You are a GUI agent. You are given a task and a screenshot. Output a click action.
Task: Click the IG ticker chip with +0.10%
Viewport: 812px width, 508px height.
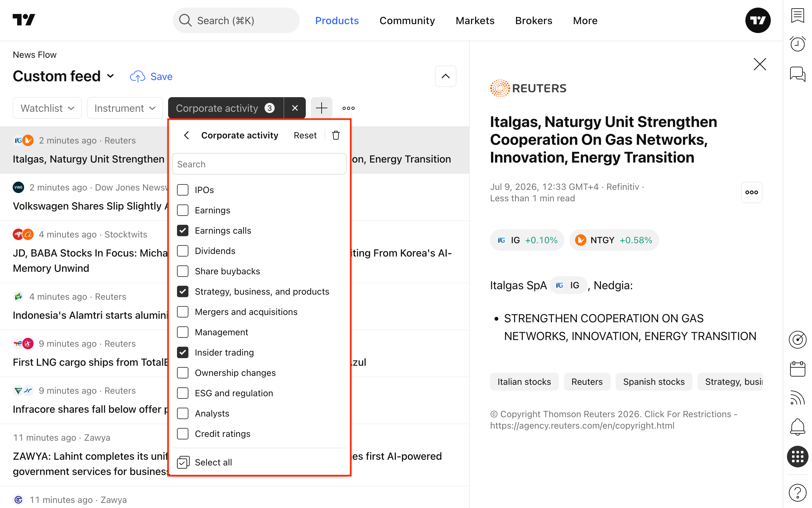click(527, 240)
